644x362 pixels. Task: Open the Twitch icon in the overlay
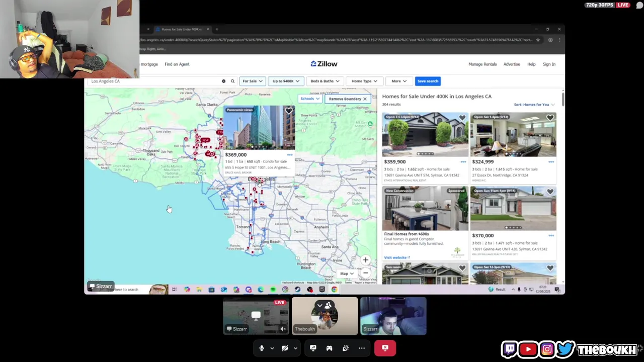click(x=510, y=349)
